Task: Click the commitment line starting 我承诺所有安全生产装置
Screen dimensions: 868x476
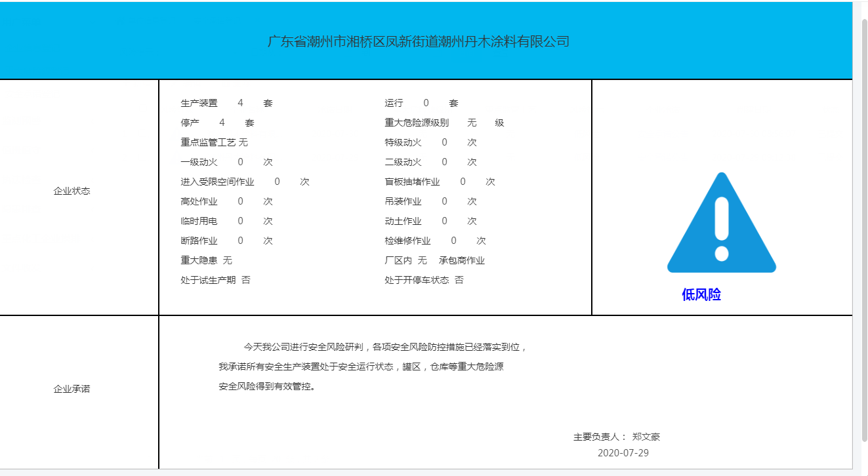Action: (361, 367)
